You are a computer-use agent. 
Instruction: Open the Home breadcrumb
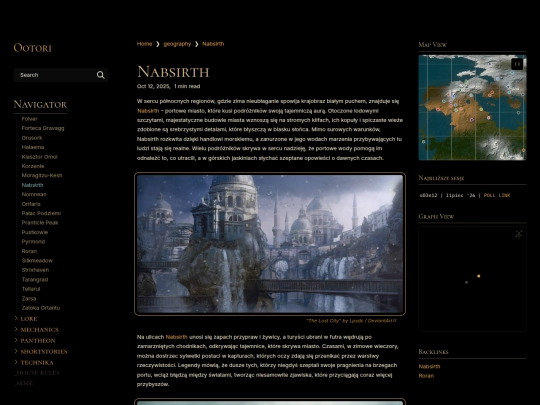click(144, 44)
